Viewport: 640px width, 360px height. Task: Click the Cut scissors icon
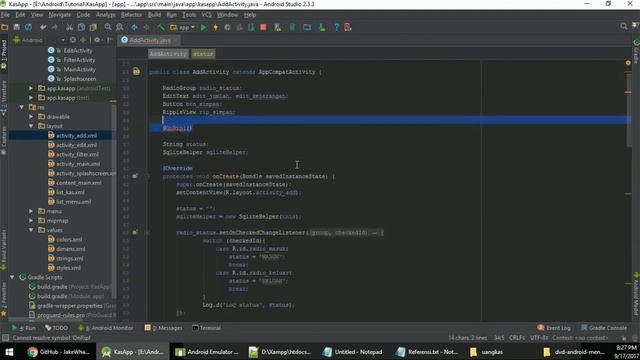69,27
